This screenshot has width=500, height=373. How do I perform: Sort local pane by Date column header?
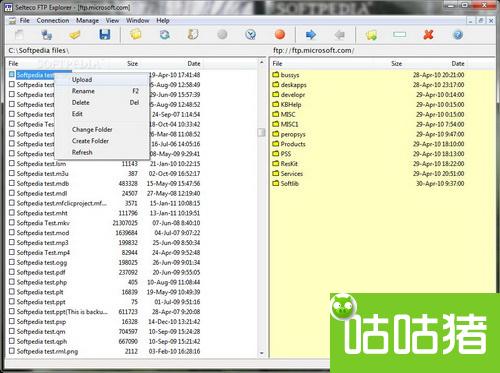(194, 63)
